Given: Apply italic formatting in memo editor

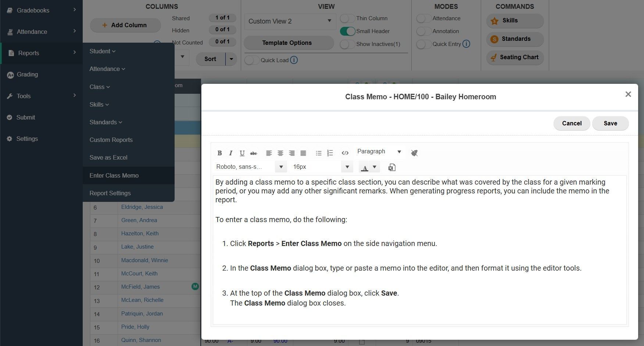Looking at the screenshot, I should [231, 153].
